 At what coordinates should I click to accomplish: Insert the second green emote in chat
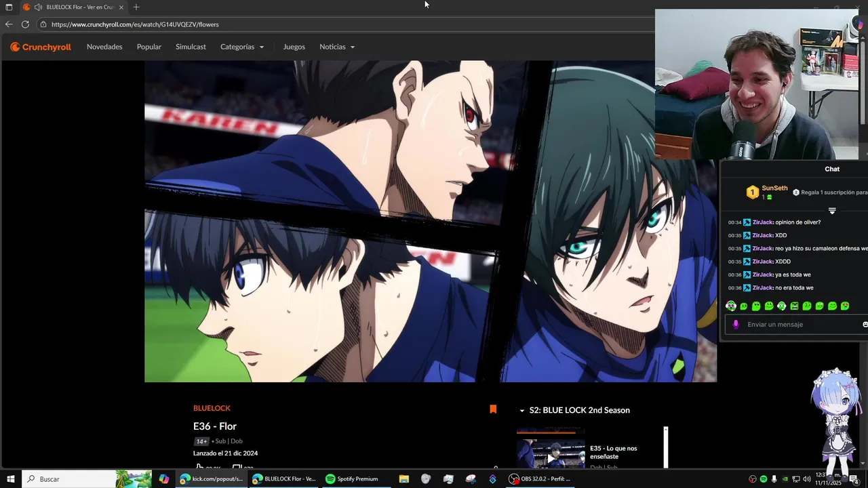click(744, 306)
